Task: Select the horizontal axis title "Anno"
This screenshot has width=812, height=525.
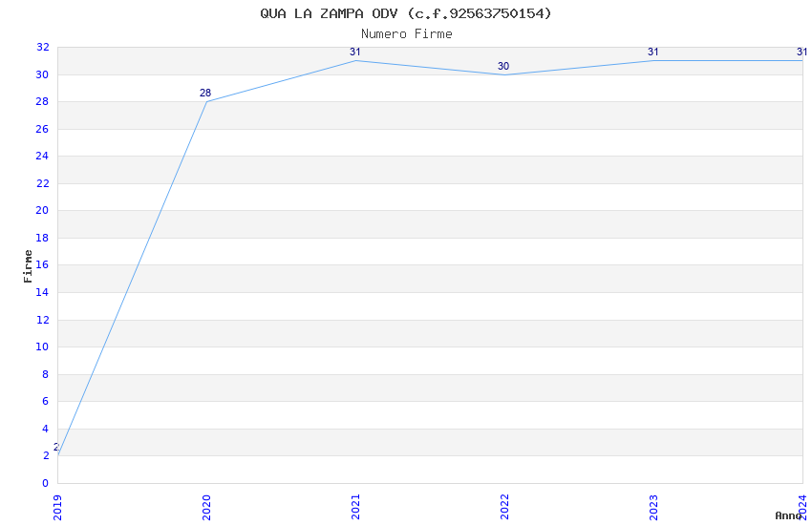Action: point(788,515)
